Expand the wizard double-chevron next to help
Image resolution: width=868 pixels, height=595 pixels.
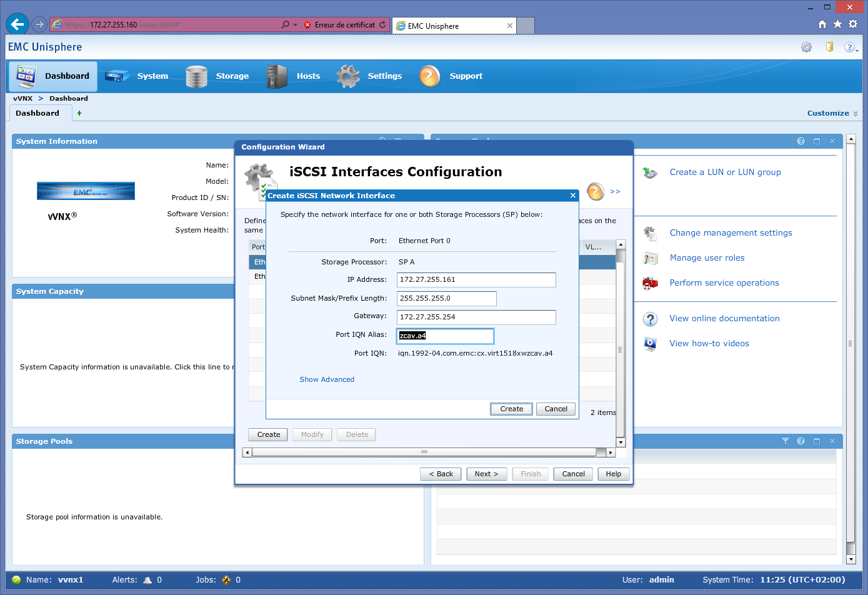coord(615,191)
